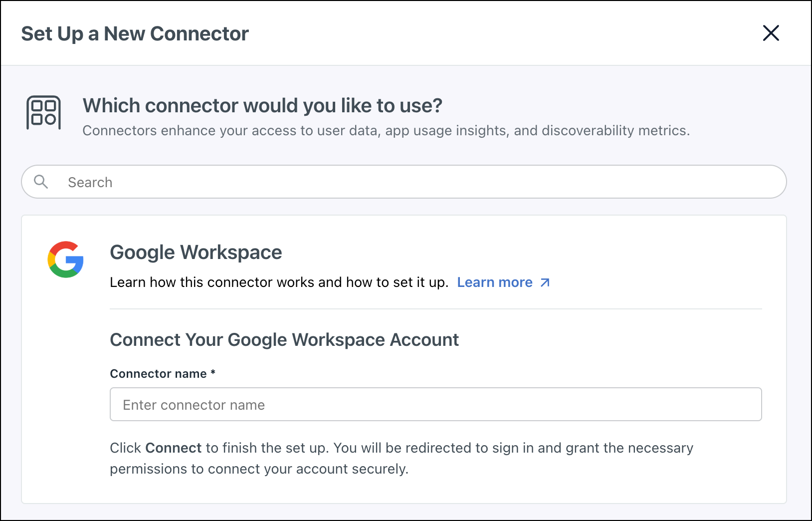Click the Connectors enhance your access subtitle
Viewport: 812px width, 521px height.
click(386, 131)
